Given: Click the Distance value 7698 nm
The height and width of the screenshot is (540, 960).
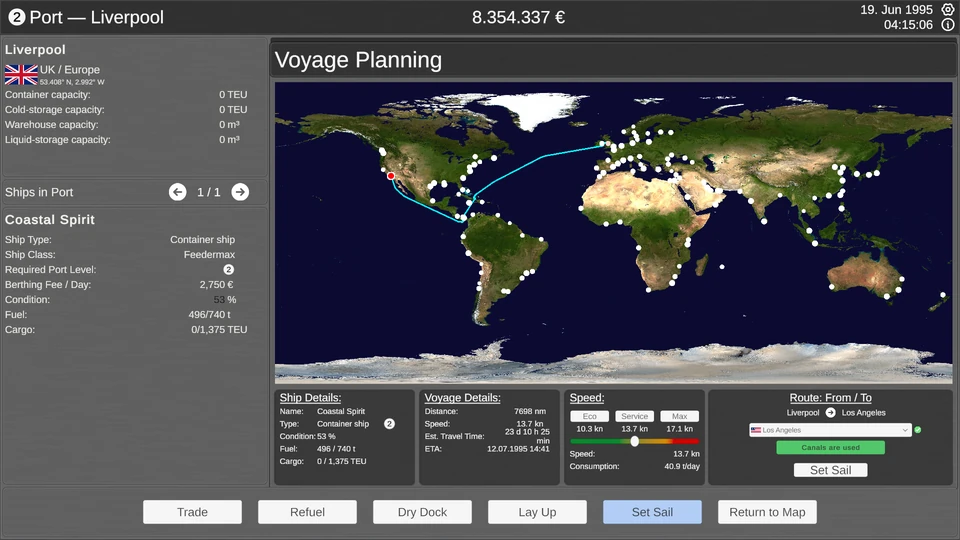Looking at the screenshot, I should 530,411.
